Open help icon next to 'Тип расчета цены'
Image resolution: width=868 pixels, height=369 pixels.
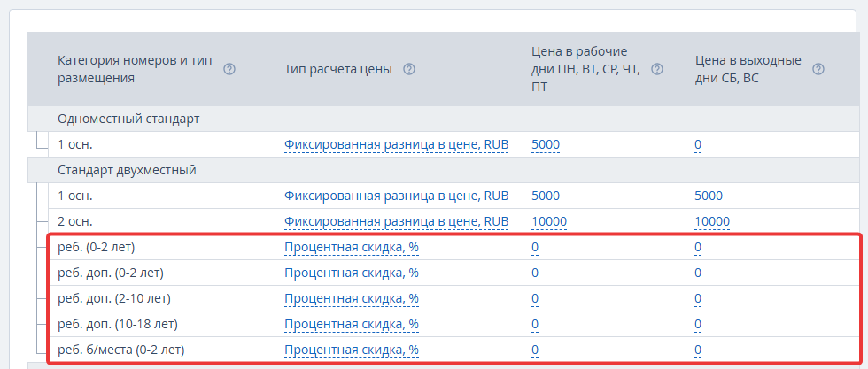(x=409, y=69)
